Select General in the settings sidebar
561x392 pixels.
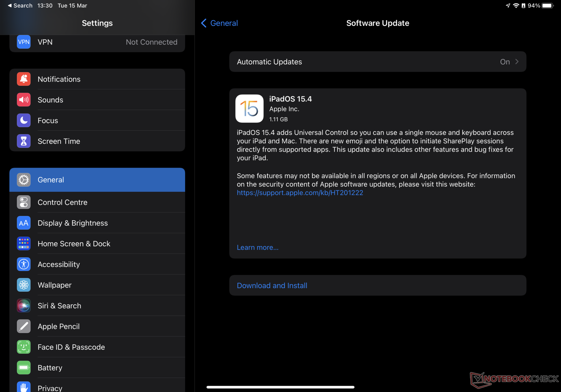click(x=97, y=180)
